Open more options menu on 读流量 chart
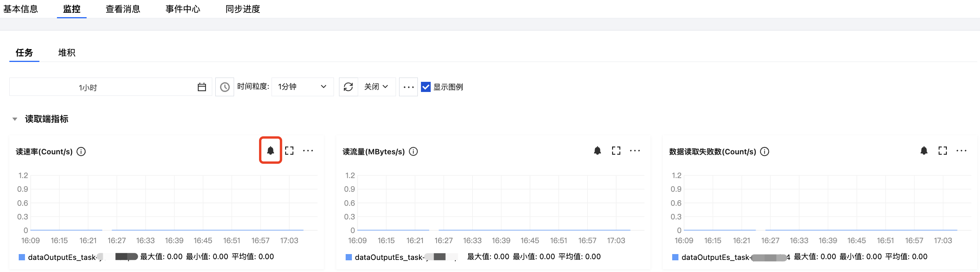Image resolution: width=980 pixels, height=272 pixels. point(635,151)
